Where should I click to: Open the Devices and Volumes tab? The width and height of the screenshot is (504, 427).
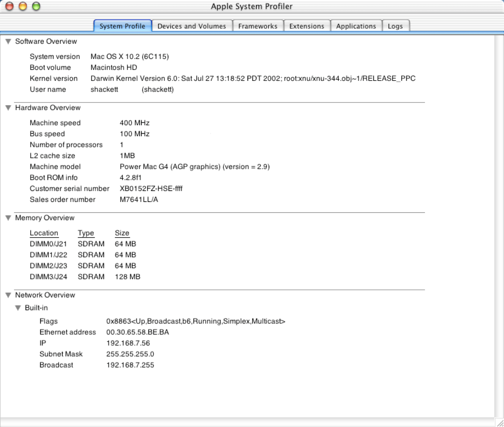point(192,26)
